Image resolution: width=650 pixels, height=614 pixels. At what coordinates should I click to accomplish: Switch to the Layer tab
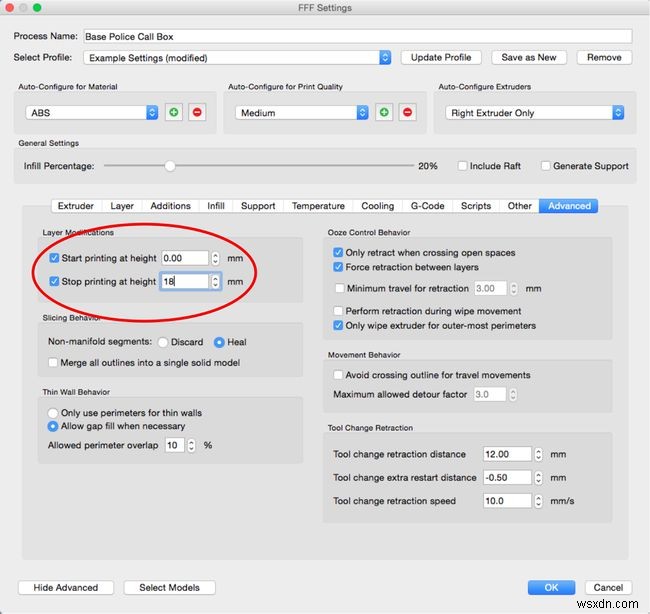click(122, 206)
